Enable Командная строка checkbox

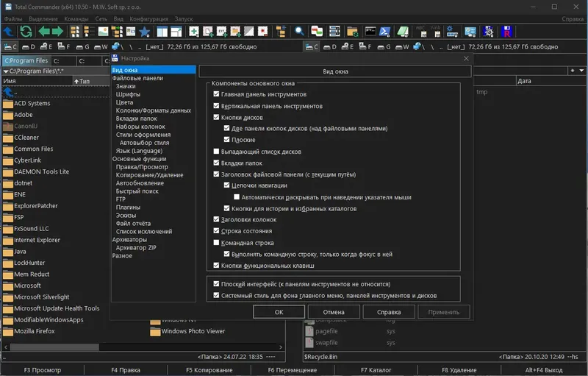click(216, 242)
